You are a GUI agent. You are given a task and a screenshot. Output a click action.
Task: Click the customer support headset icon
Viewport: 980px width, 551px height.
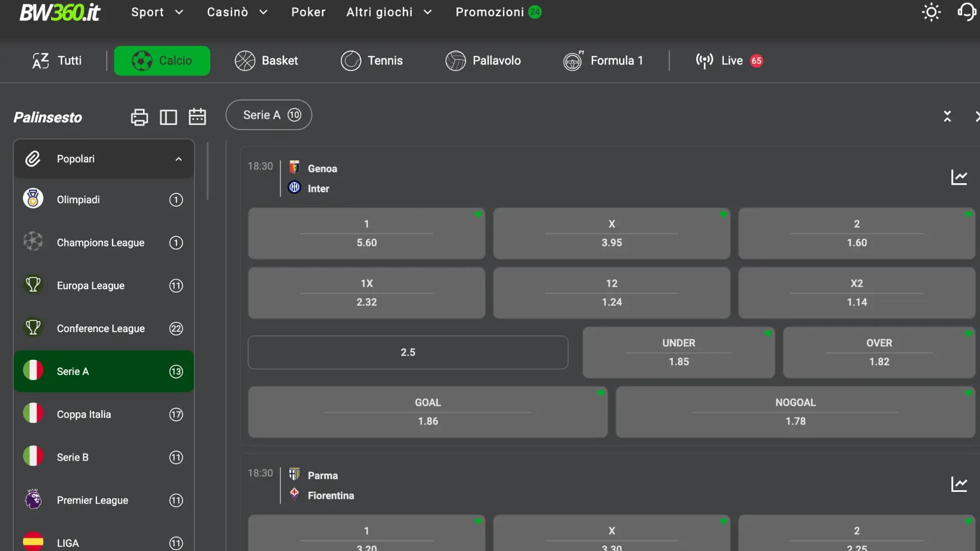click(967, 12)
